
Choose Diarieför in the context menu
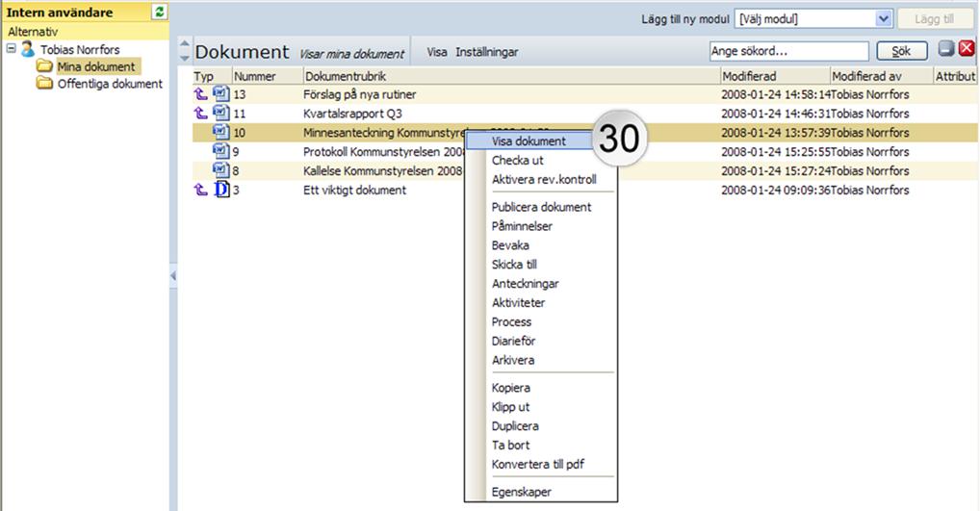click(513, 341)
